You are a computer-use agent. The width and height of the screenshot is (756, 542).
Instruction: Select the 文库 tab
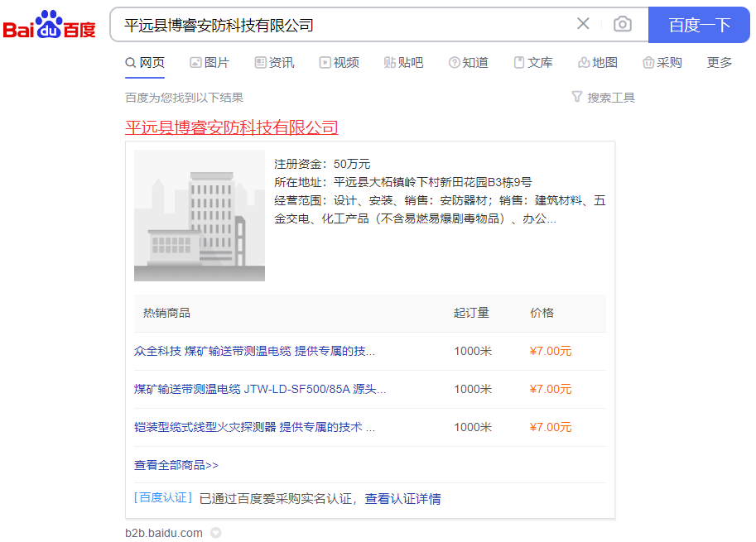pos(532,63)
